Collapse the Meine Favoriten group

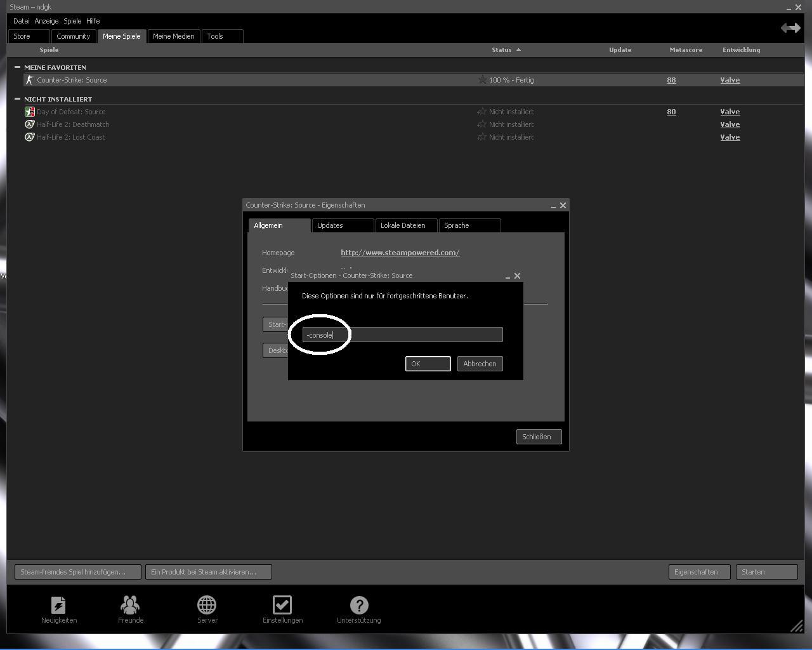17,67
